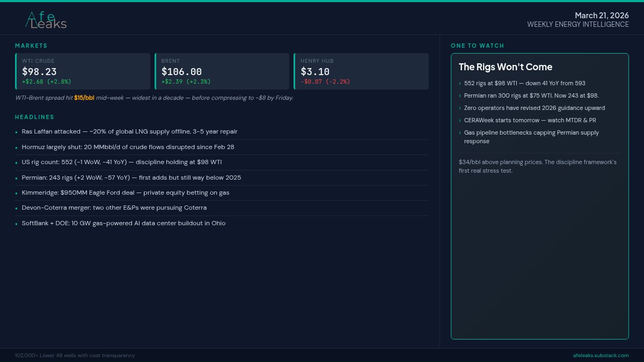Click the Weekly Energy Intelligence subtitle
Viewport: 644px width, 362px height.
(x=578, y=25)
